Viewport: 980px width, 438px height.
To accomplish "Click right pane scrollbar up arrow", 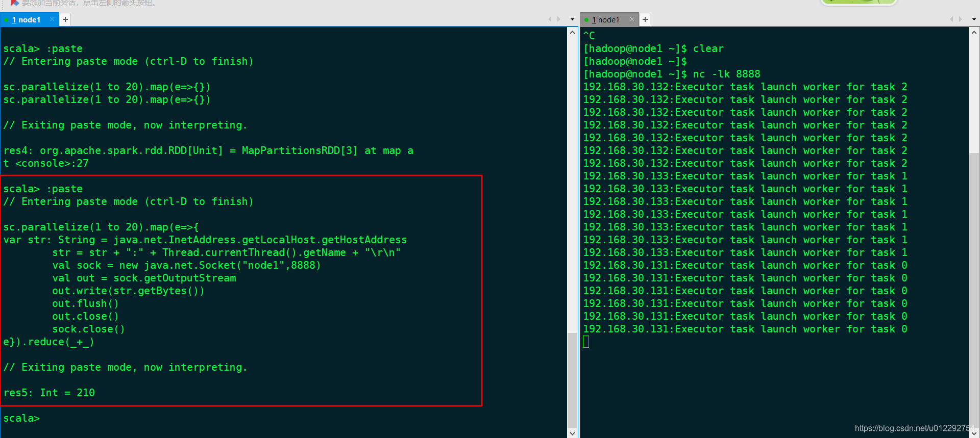I will pos(974,32).
